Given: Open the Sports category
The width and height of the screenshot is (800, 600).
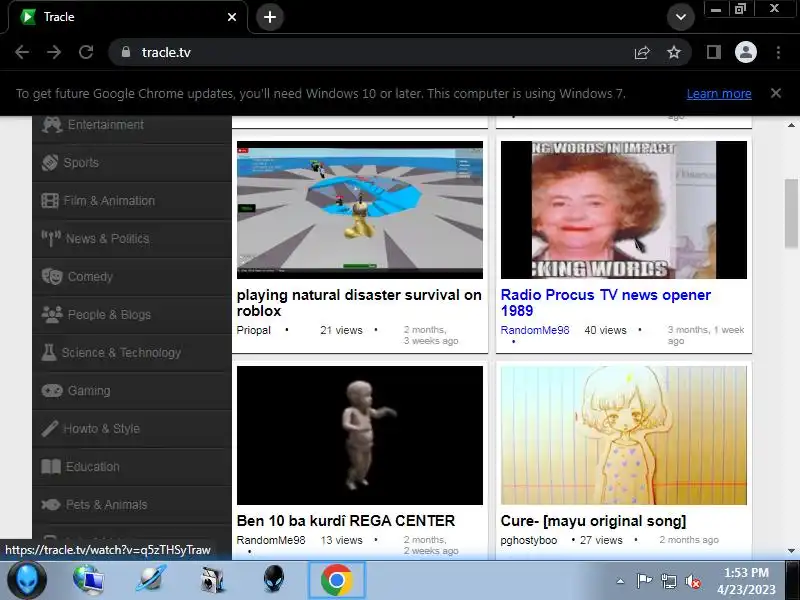Looking at the screenshot, I should click(x=132, y=163).
